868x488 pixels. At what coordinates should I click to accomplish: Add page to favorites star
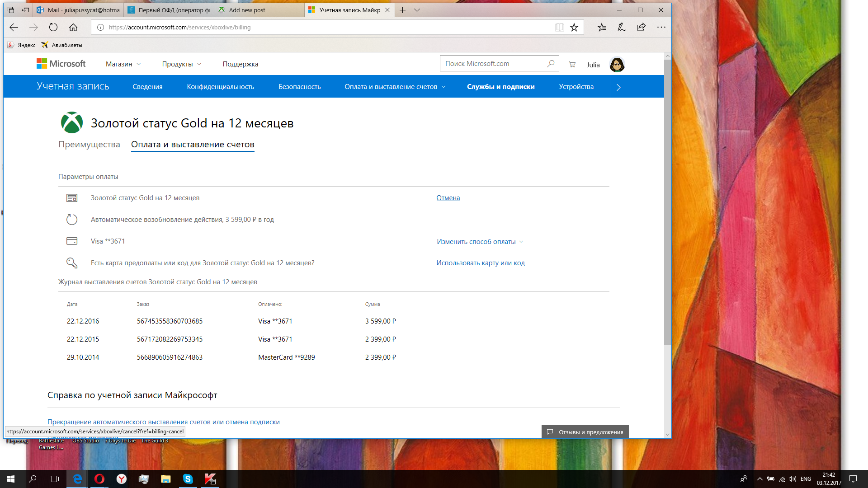tap(574, 27)
